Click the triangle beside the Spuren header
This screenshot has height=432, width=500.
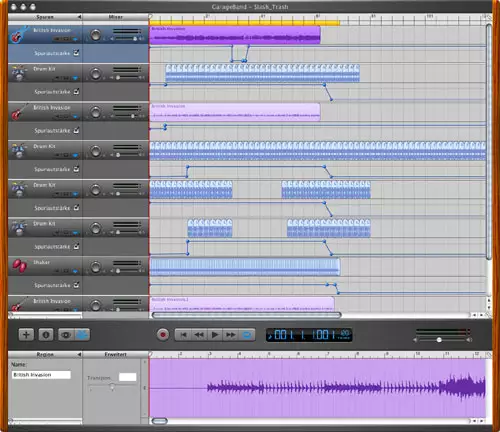coord(79,17)
